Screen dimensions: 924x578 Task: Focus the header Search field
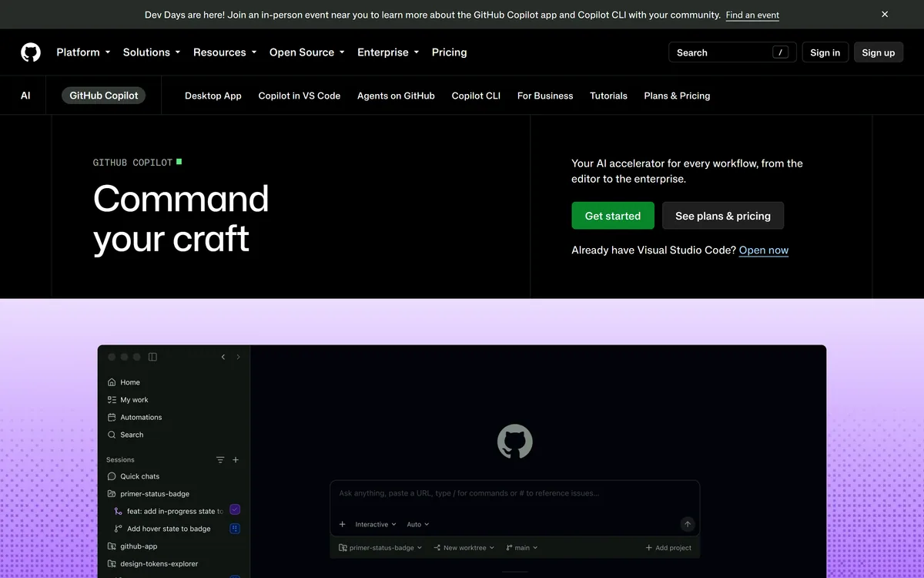point(732,52)
